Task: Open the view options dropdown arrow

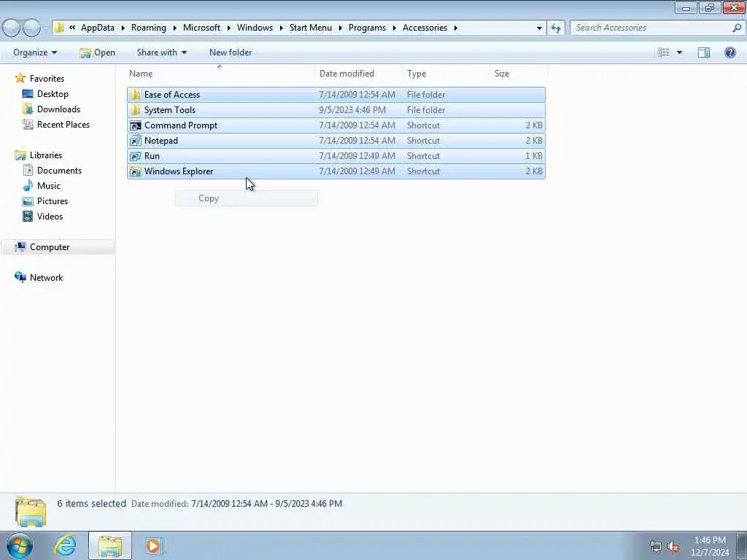Action: point(679,52)
